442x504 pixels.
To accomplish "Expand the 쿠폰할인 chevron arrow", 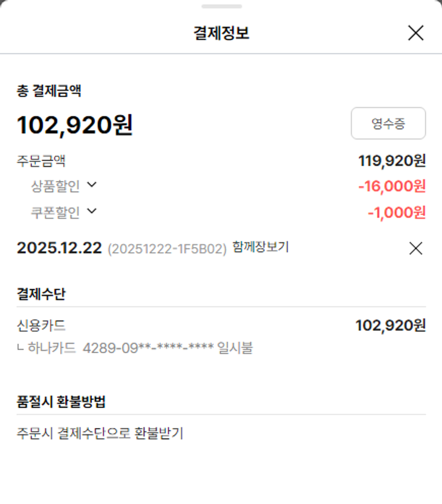I will tap(91, 211).
